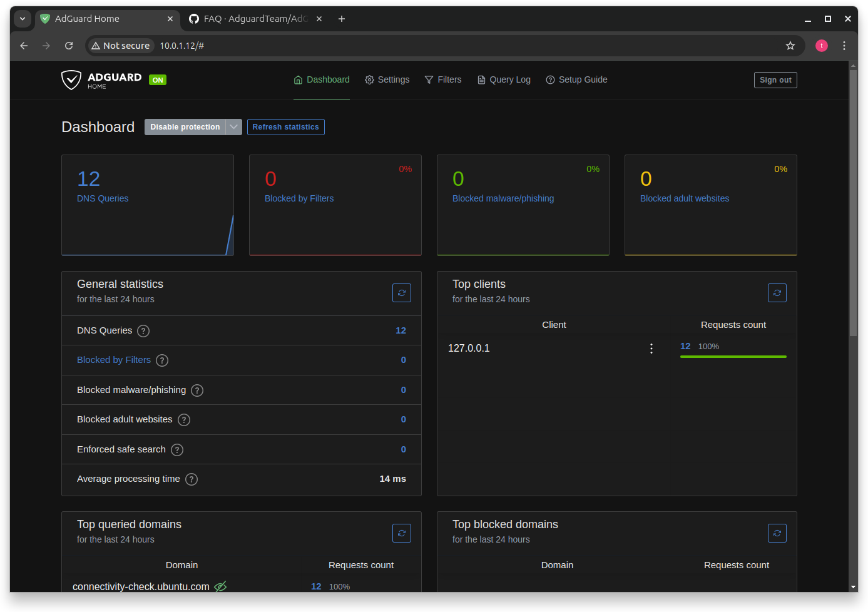This screenshot has width=868, height=612.
Task: Click help icon for Enforced safe search
Action: (177, 450)
